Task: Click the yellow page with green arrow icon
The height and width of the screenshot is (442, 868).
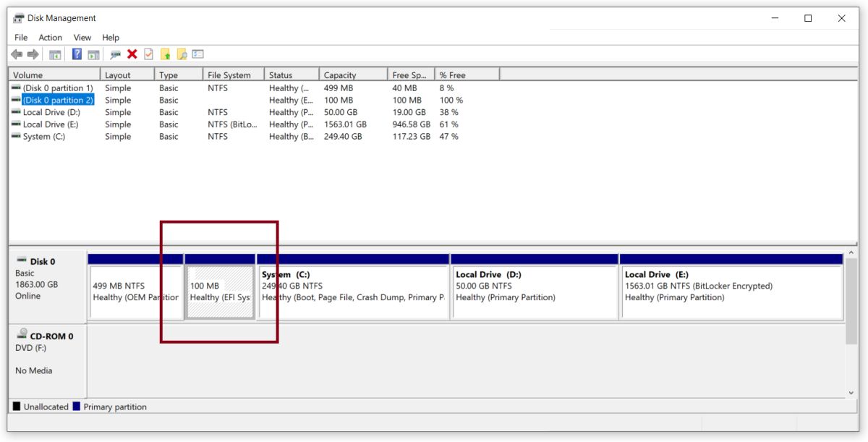Action: 165,54
